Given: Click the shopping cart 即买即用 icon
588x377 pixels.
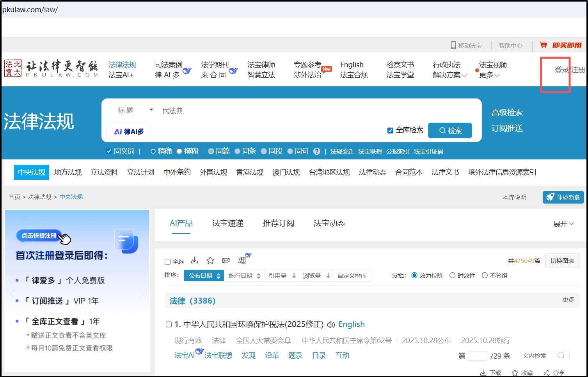Looking at the screenshot, I should (544, 45).
